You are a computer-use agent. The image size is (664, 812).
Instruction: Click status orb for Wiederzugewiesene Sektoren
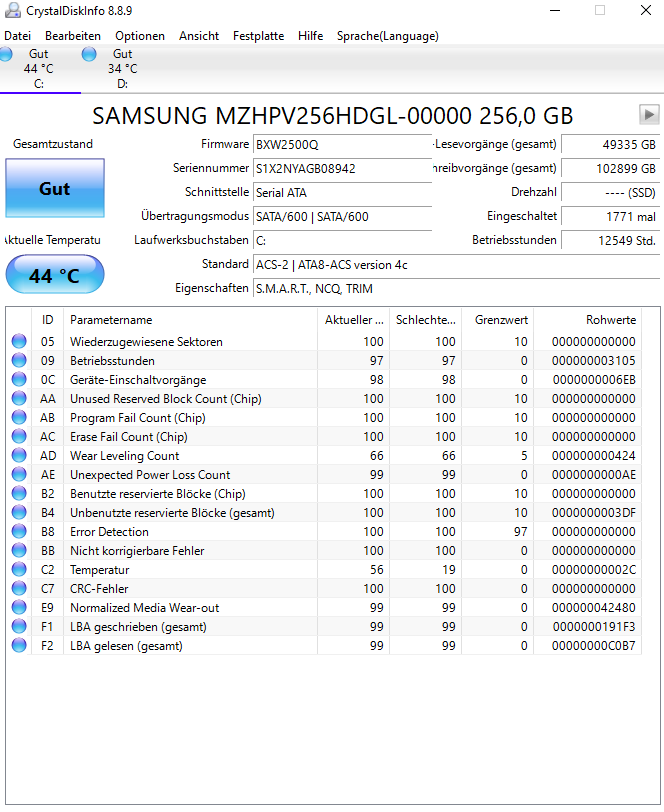coord(19,341)
